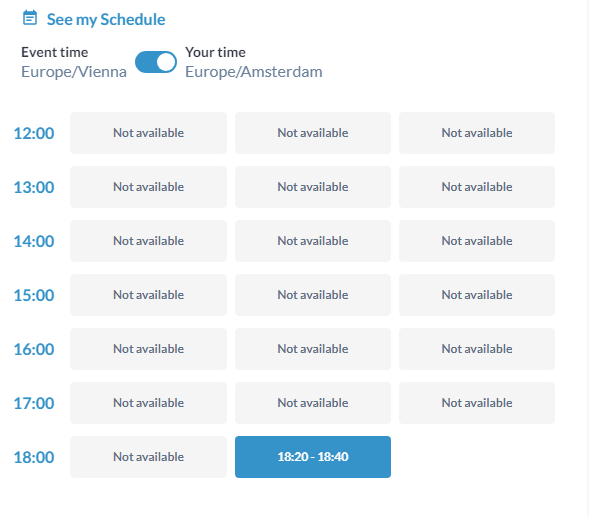Click the middle Not available slot at 13:00
The height and width of the screenshot is (516, 589).
313,187
